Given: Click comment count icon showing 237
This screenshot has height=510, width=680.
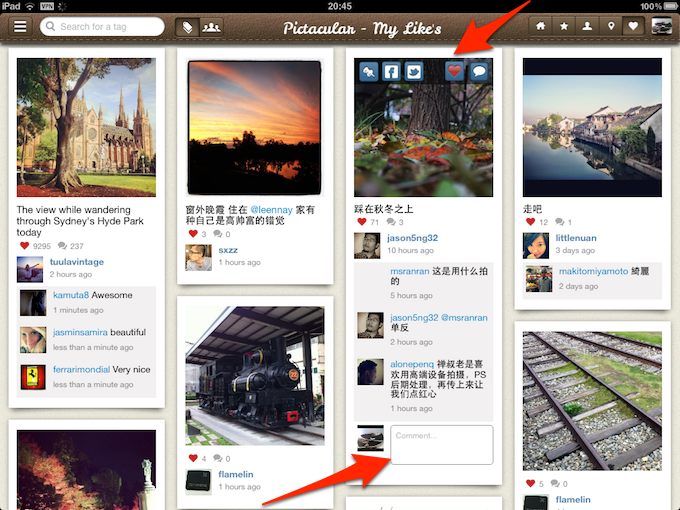Looking at the screenshot, I should tap(62, 245).
